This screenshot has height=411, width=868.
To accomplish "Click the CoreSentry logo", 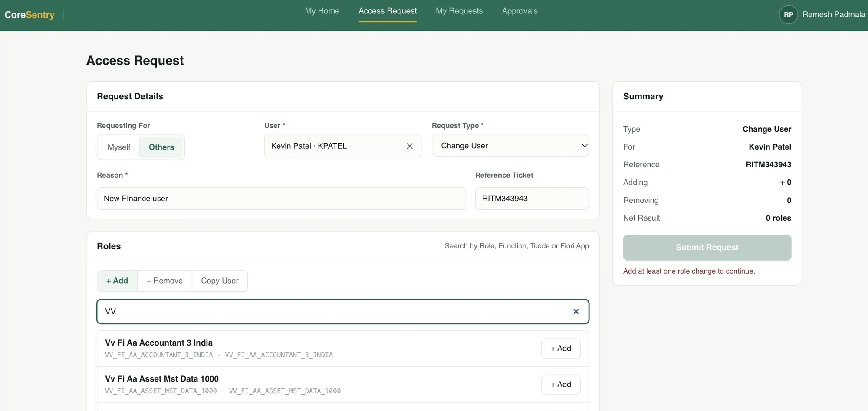I will click(30, 15).
